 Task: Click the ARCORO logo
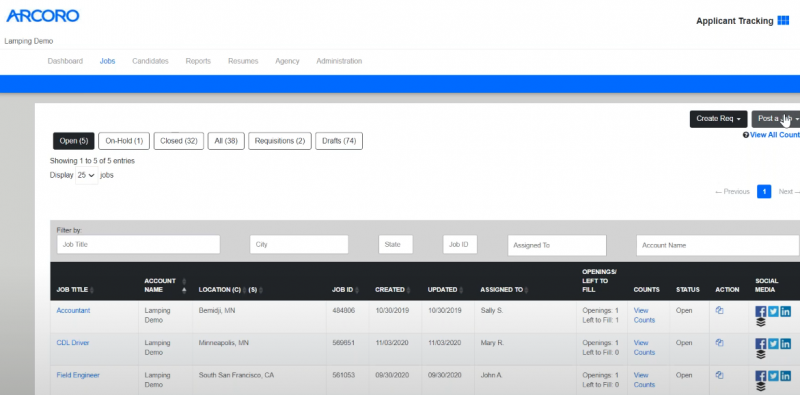[x=43, y=16]
